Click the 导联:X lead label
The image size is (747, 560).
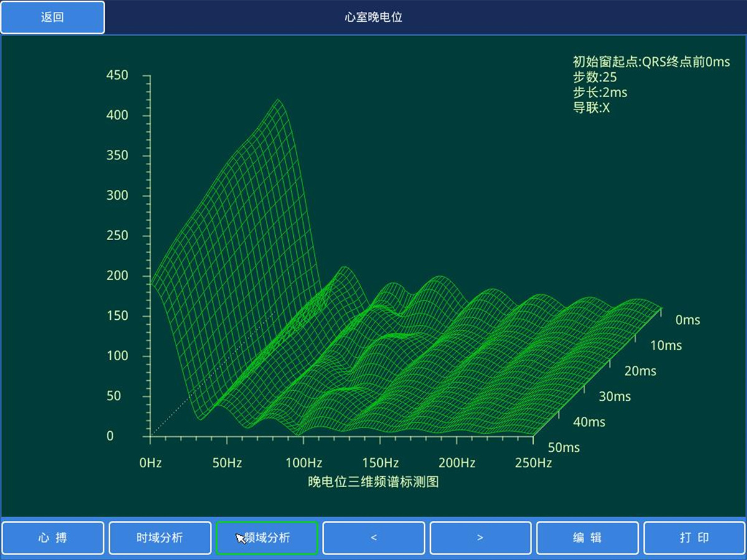pos(591,108)
